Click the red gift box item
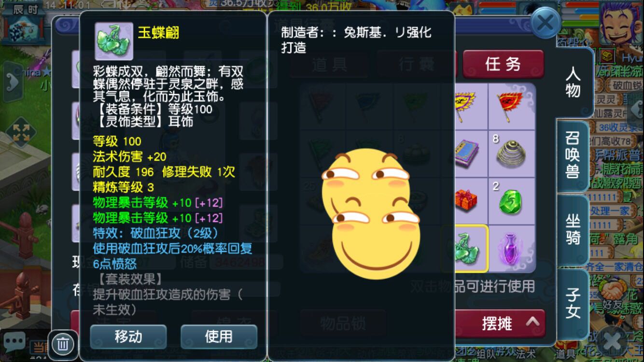The height and width of the screenshot is (362, 644). (466, 201)
